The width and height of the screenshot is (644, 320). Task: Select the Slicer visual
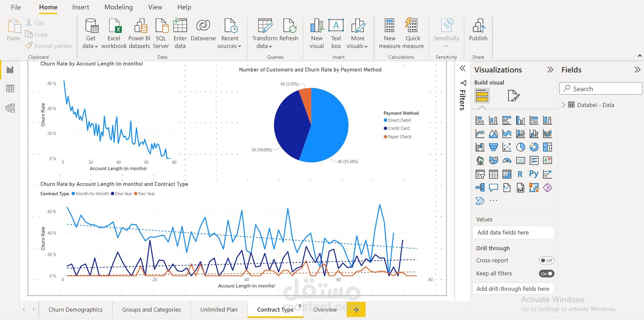pos(480,174)
